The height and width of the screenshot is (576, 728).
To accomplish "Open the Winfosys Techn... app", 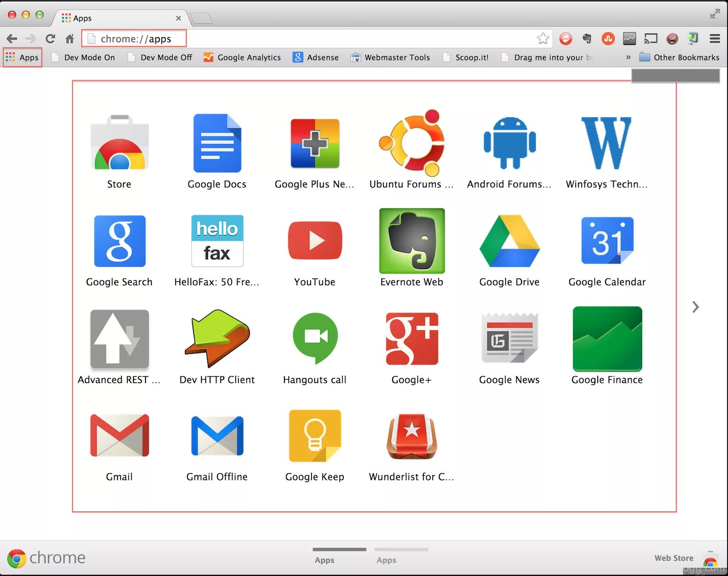I will point(607,143).
